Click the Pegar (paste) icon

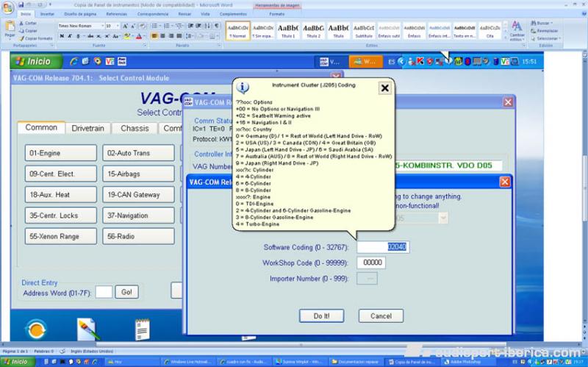(x=10, y=27)
